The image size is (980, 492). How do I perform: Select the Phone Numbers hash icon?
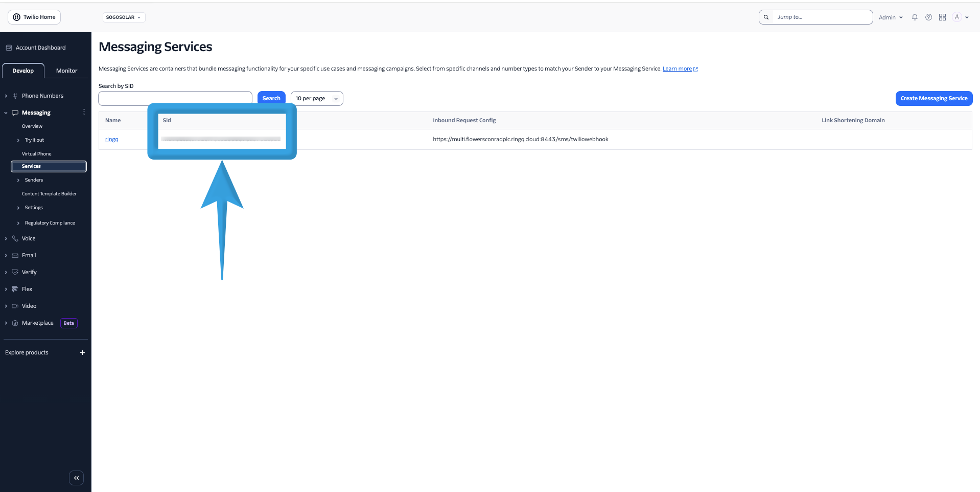(x=16, y=96)
